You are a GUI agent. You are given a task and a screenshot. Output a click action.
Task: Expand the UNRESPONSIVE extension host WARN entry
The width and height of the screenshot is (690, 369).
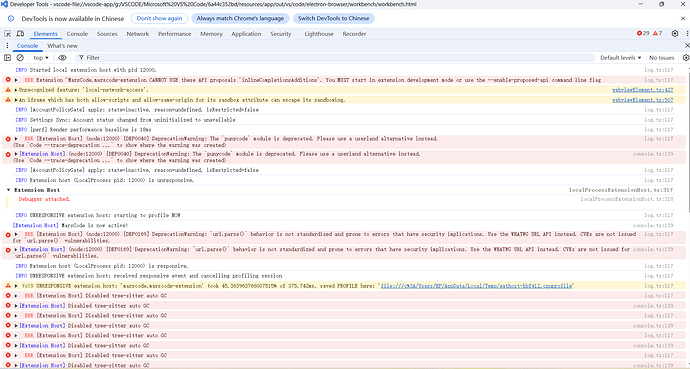[x=16, y=286]
